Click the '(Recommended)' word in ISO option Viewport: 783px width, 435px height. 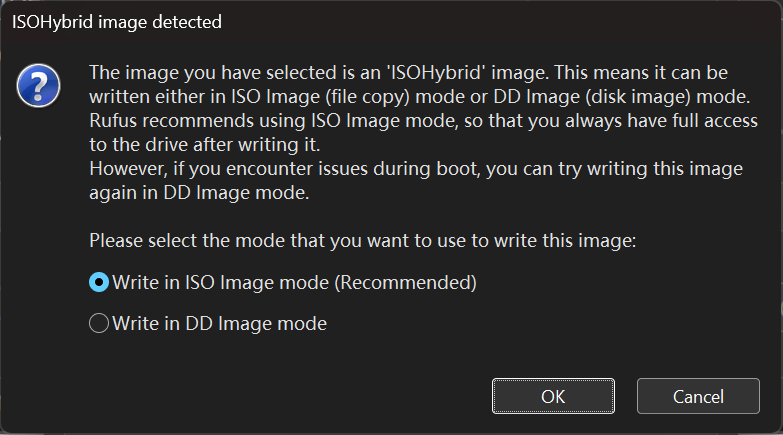coord(405,283)
